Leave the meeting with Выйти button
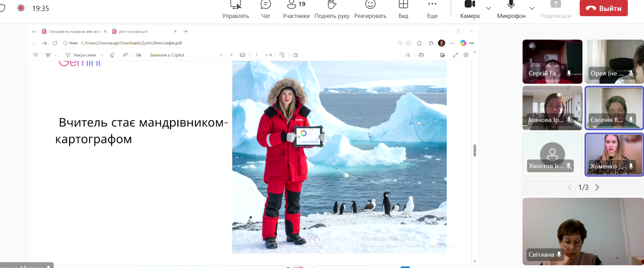This screenshot has height=268, width=644. click(604, 8)
